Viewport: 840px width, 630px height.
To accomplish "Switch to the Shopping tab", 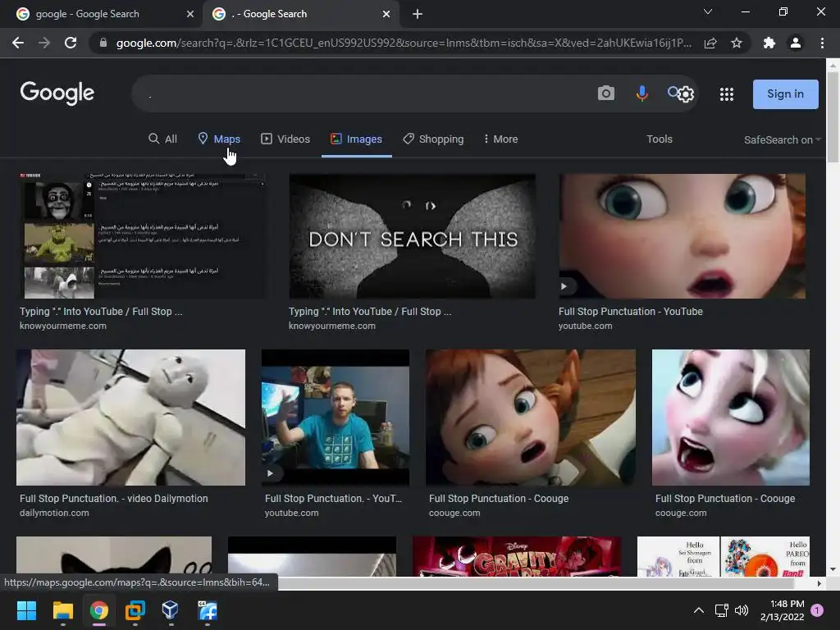I will pyautogui.click(x=433, y=139).
